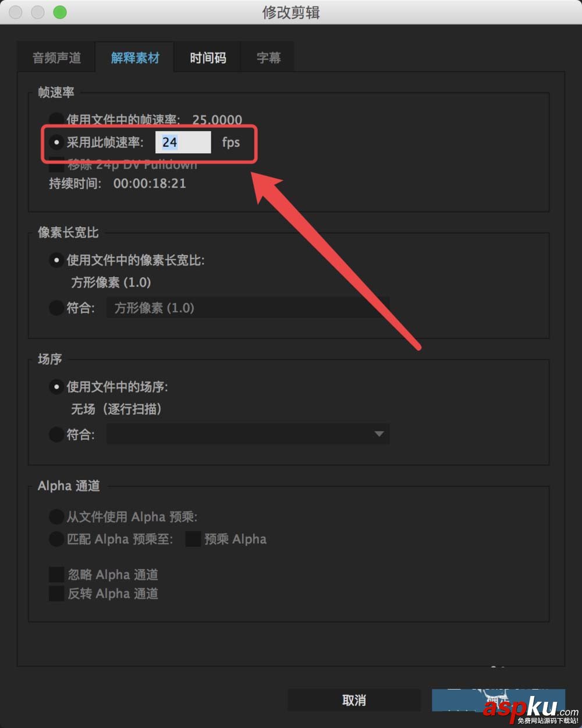The image size is (582, 728).
Task: Select 使用文件中的帧速率 radio button
Action: pos(56,120)
